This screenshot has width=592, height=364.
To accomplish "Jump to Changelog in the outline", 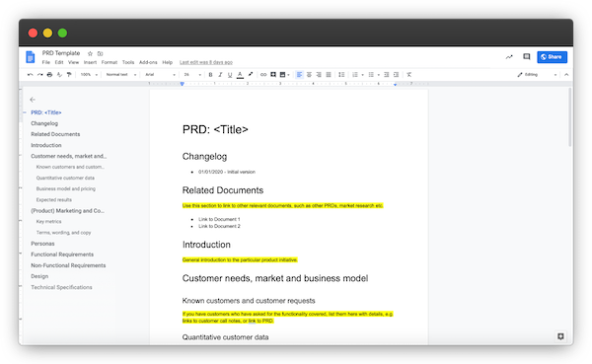I will click(x=44, y=123).
